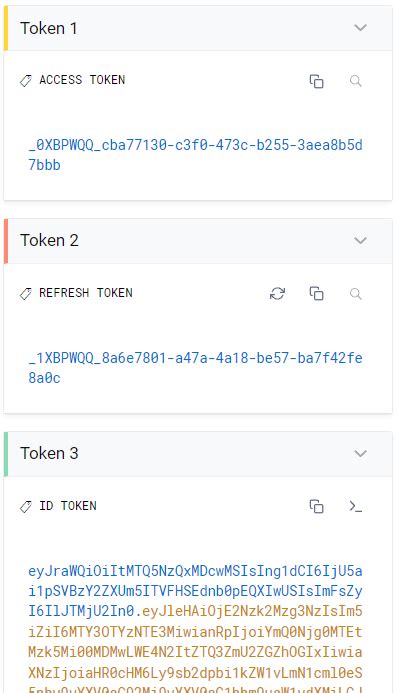Decode ID token with terminal icon
The image size is (397, 693).
(x=355, y=506)
